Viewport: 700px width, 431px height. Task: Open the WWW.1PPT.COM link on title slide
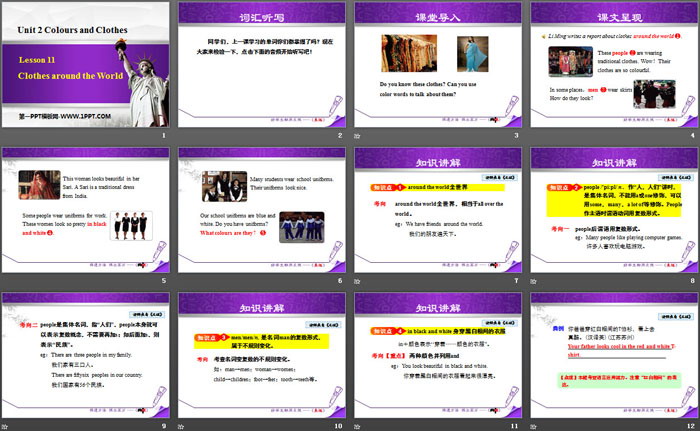coord(62,118)
